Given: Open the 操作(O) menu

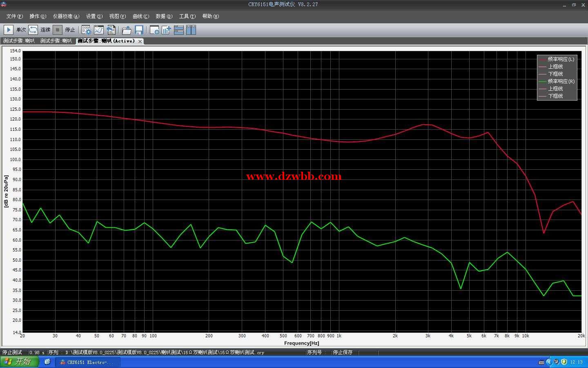Looking at the screenshot, I should coord(38,16).
